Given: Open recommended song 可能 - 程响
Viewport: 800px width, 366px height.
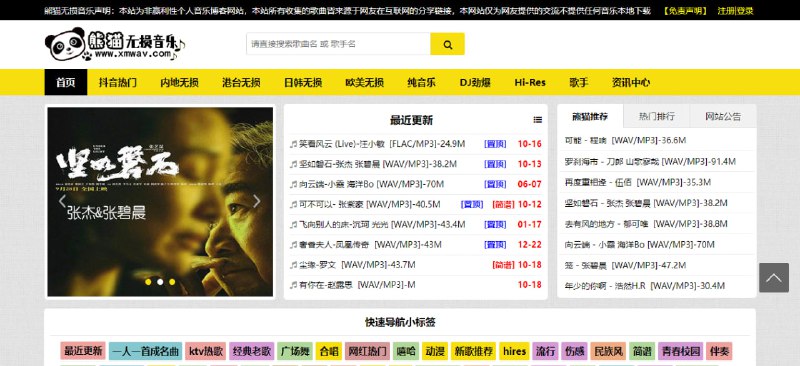Looking at the screenshot, I should [x=625, y=140].
